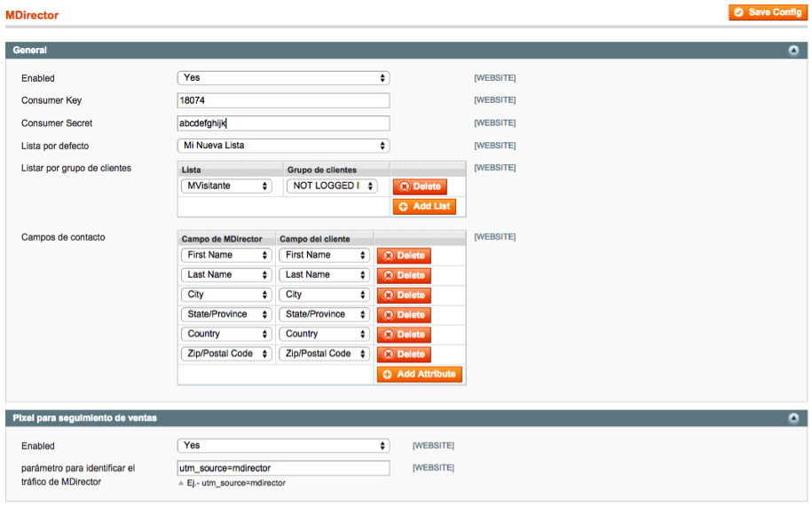This screenshot has width=812, height=507.
Task: Click the Ej.- utm_source=mdirector hint text
Action: (236, 483)
